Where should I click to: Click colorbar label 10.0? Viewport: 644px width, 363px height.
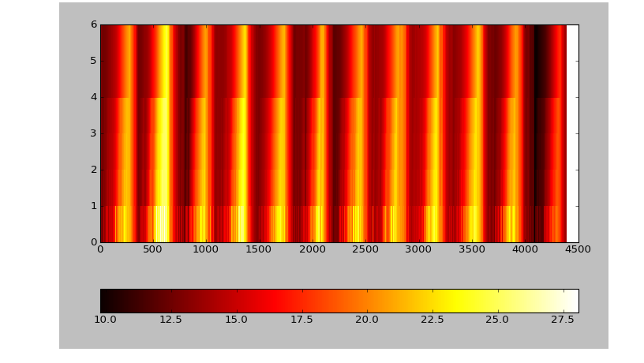tap(105, 320)
